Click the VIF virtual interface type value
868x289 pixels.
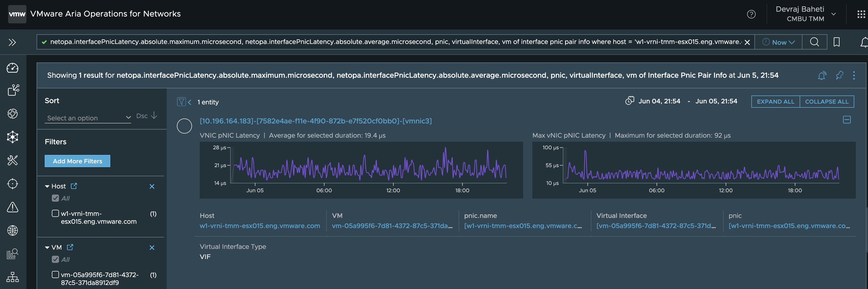(205, 257)
